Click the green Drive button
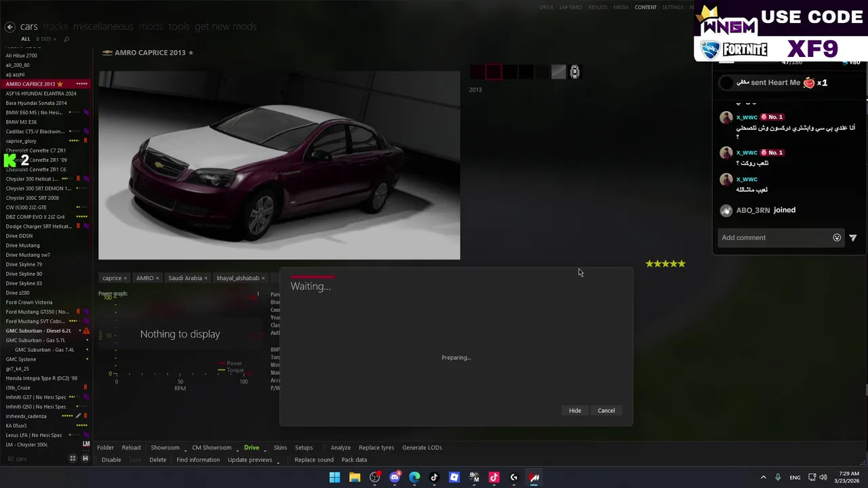Viewport: 868px width, 488px height. tap(252, 448)
